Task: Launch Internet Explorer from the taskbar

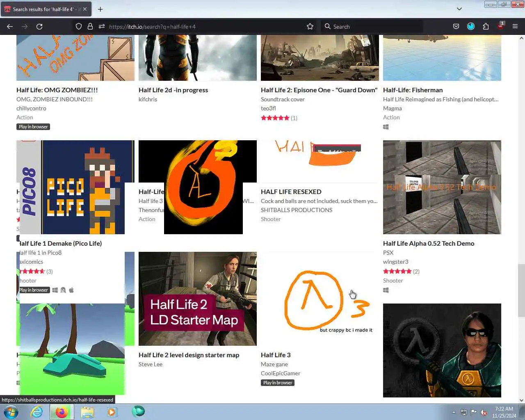Action: (37, 412)
